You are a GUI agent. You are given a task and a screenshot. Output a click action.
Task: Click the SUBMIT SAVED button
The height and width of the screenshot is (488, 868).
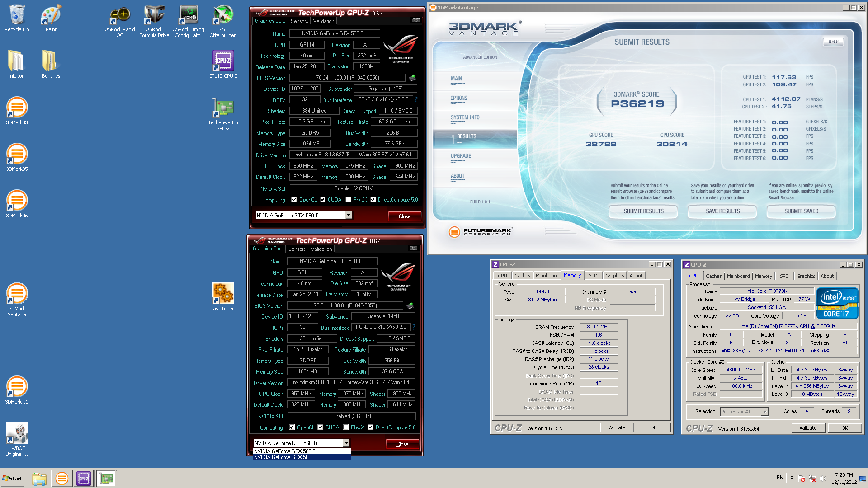[x=802, y=211]
